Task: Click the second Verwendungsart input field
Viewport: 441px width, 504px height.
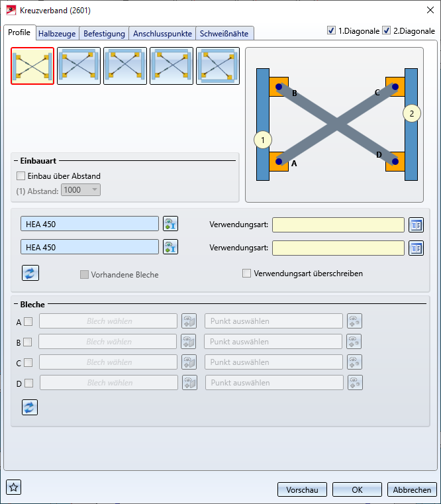Action: click(338, 248)
